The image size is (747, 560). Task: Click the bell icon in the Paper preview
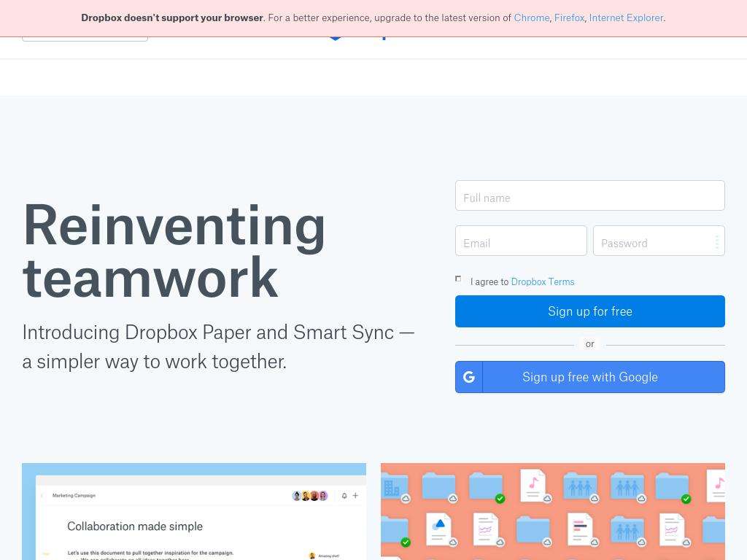click(x=344, y=496)
